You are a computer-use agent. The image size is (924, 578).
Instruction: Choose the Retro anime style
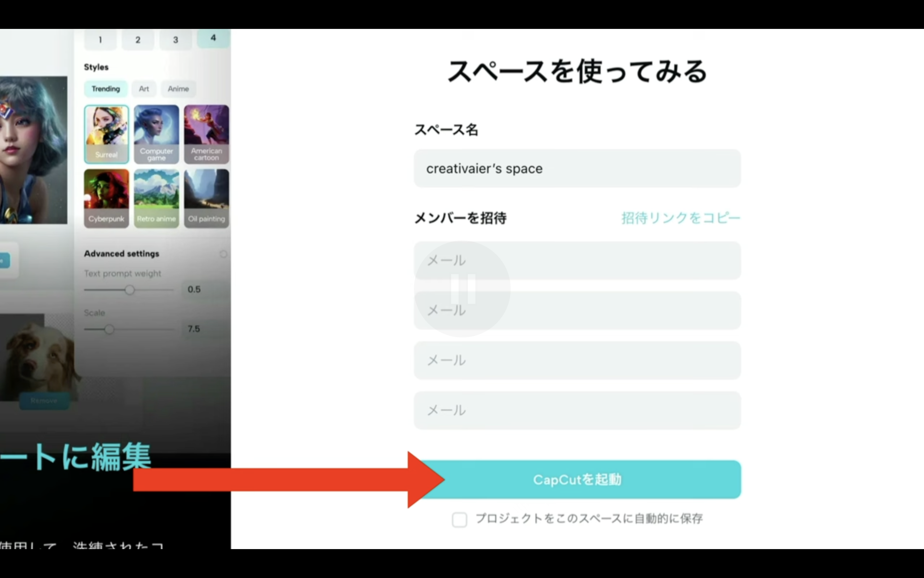coord(157,198)
